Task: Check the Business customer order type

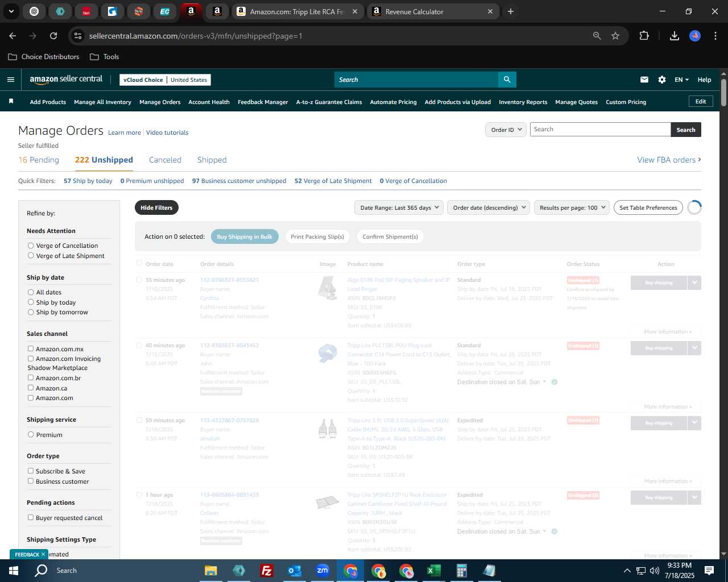Action: pyautogui.click(x=31, y=481)
